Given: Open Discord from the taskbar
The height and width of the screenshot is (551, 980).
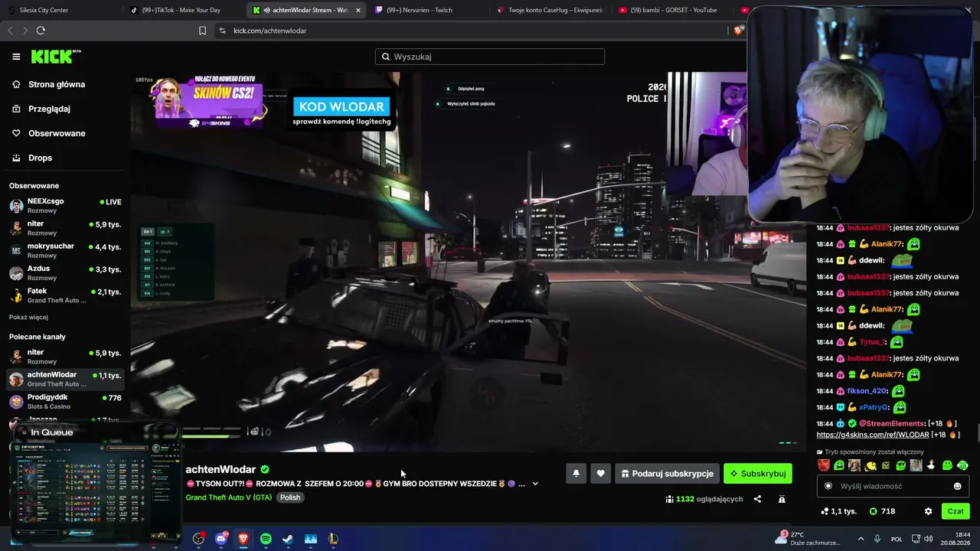Looking at the screenshot, I should coord(221,539).
